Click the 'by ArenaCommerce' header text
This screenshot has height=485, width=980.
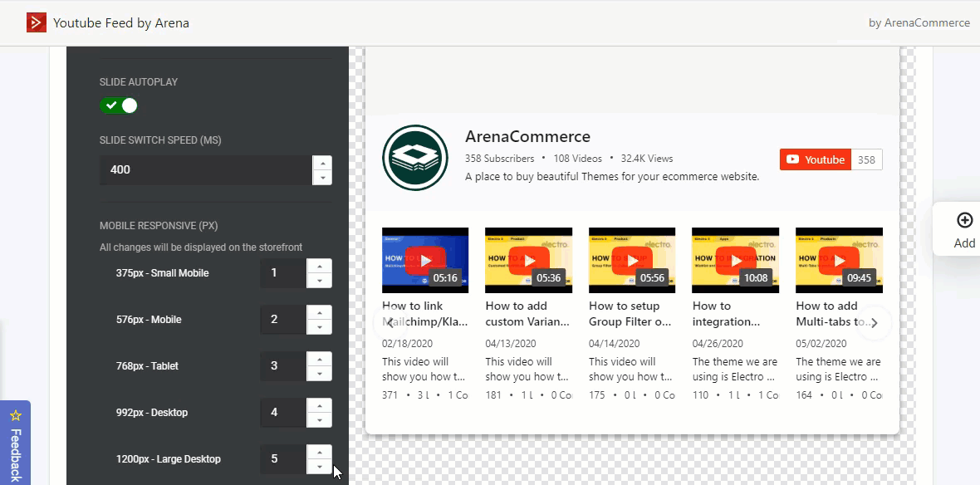919,23
